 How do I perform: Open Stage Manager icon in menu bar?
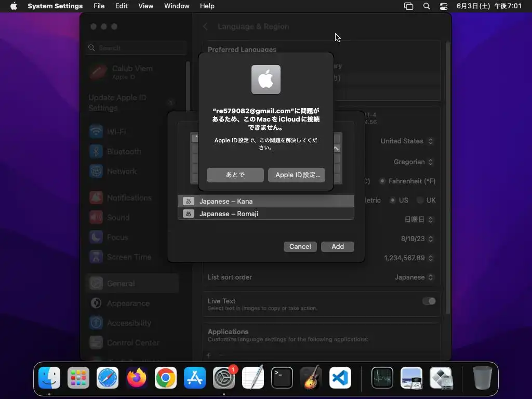click(x=408, y=6)
